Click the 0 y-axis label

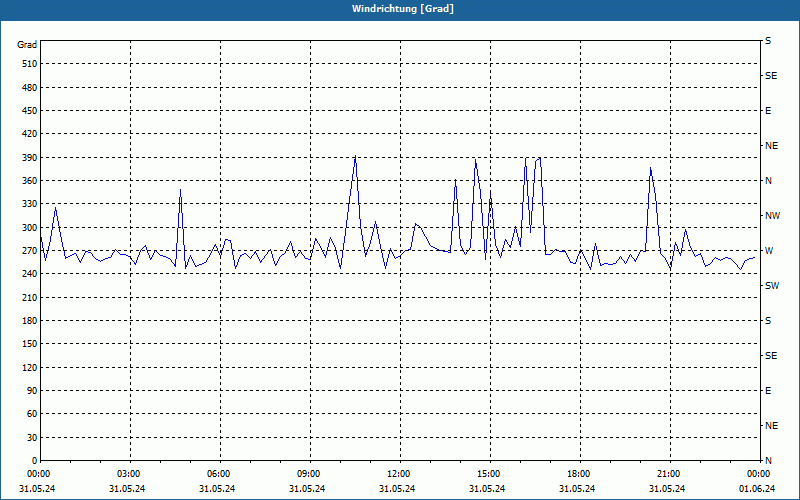[34, 461]
